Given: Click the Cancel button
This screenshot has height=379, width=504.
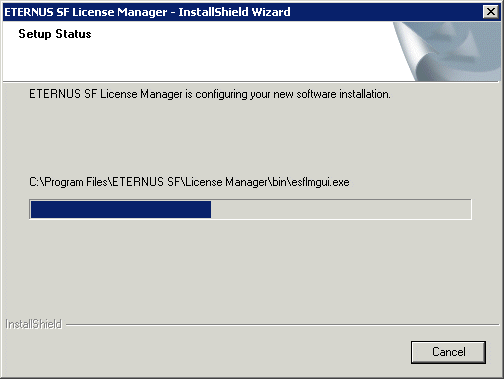Looking at the screenshot, I should [x=448, y=352].
